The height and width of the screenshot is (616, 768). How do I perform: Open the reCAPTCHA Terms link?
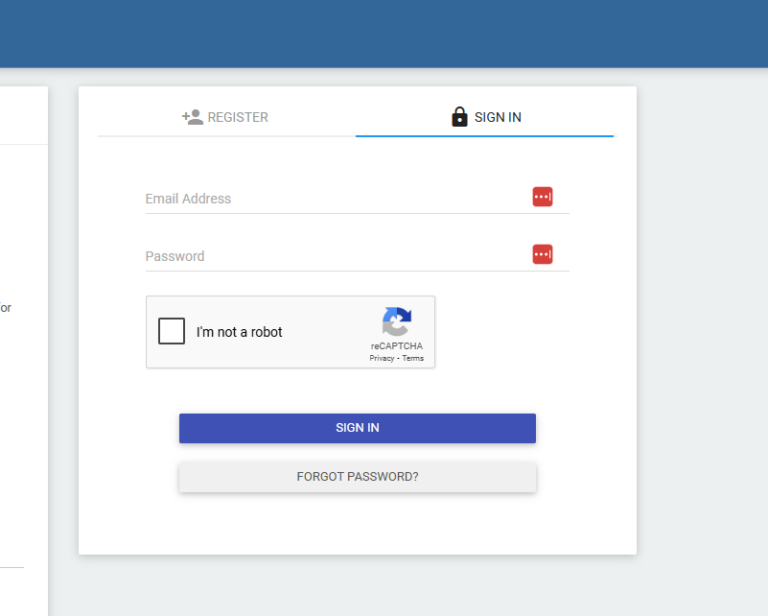[x=413, y=358]
